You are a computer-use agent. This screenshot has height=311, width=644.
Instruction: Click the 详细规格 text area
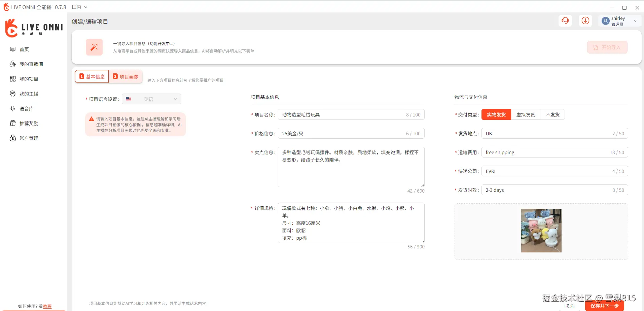tap(351, 223)
